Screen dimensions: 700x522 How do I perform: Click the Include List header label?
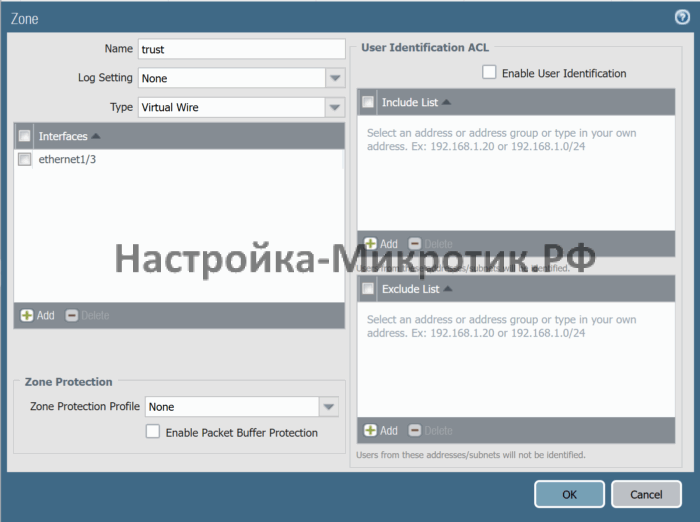[410, 102]
